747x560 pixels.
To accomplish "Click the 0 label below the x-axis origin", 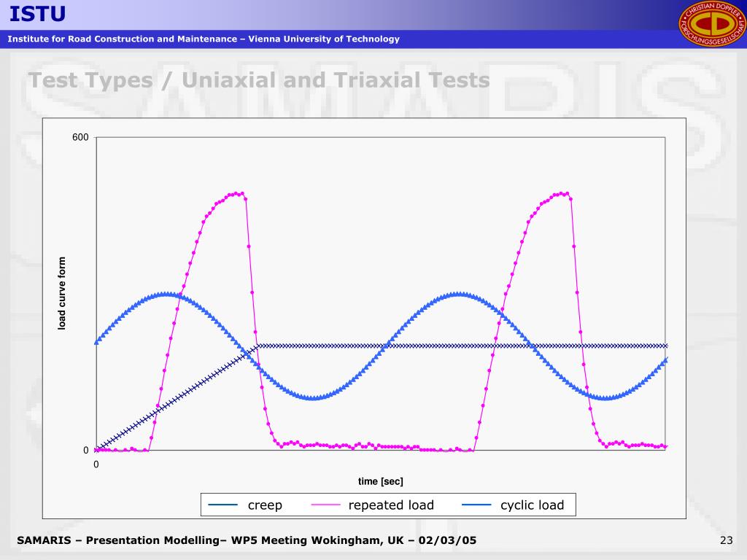I will (x=96, y=464).
